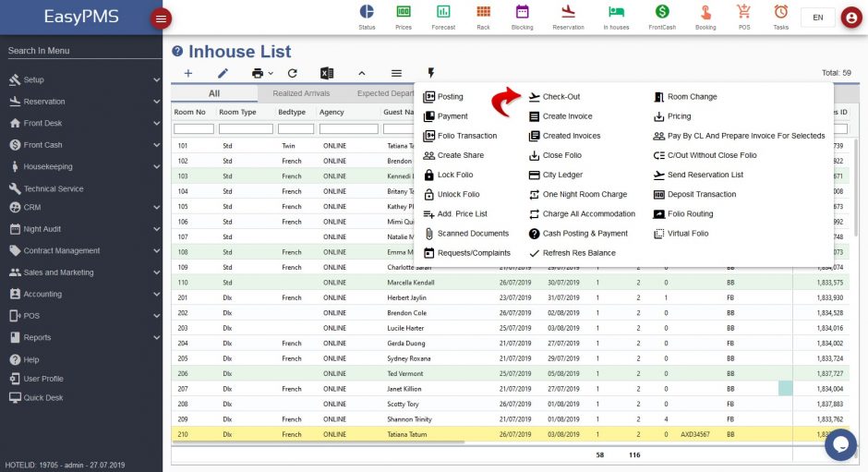Click the Room No filter field
This screenshot has height=472, width=868.
pos(193,128)
